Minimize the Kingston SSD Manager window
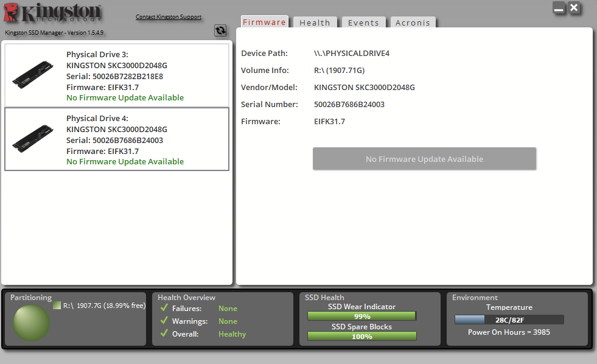The width and height of the screenshot is (597, 364). [x=559, y=8]
